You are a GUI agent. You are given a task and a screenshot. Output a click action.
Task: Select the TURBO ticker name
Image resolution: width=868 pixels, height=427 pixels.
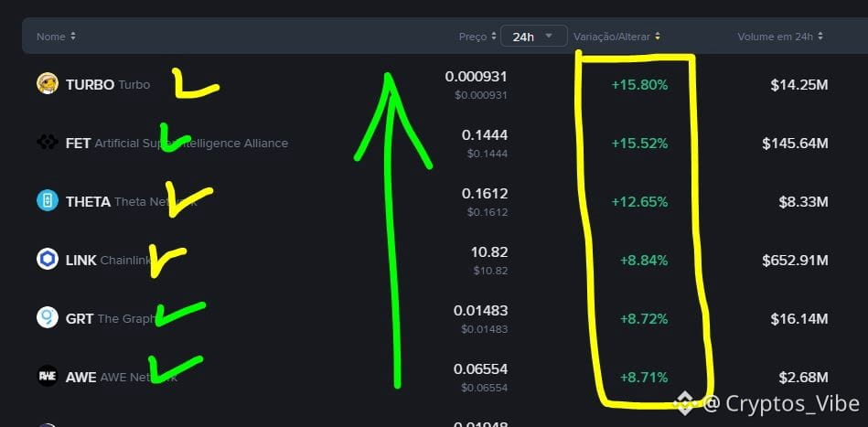click(x=90, y=85)
